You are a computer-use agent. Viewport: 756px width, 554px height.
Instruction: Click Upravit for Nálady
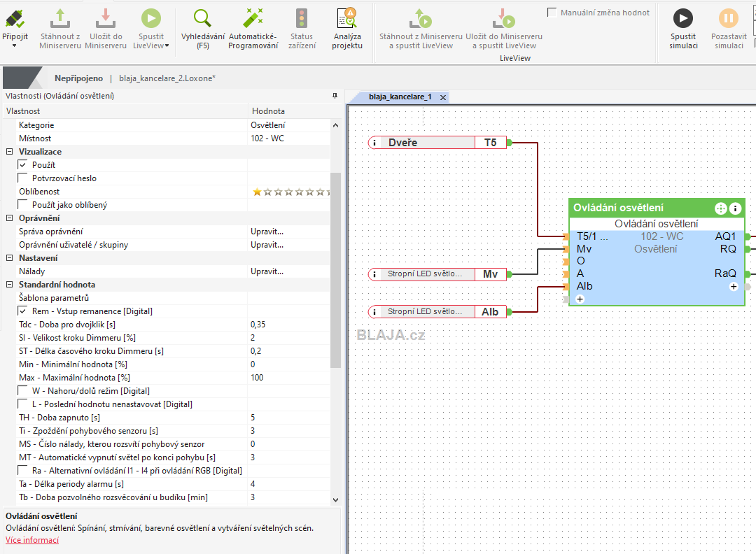pyautogui.click(x=267, y=271)
